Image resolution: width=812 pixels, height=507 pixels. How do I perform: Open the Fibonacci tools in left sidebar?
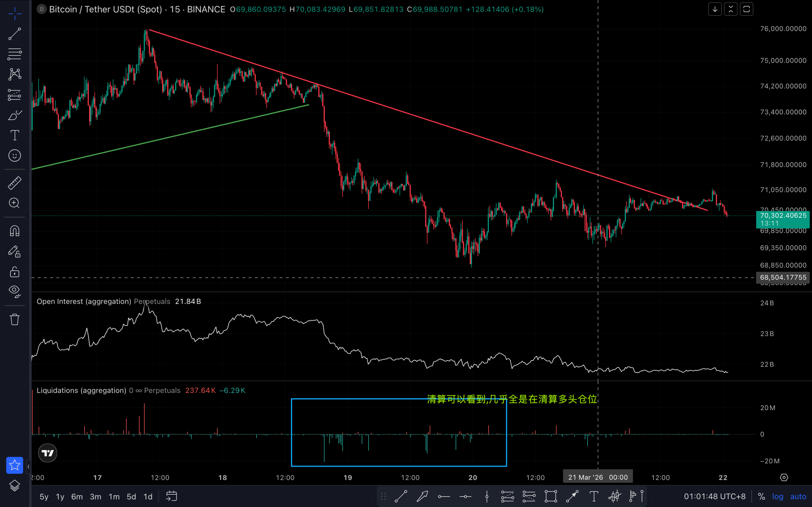coord(14,54)
